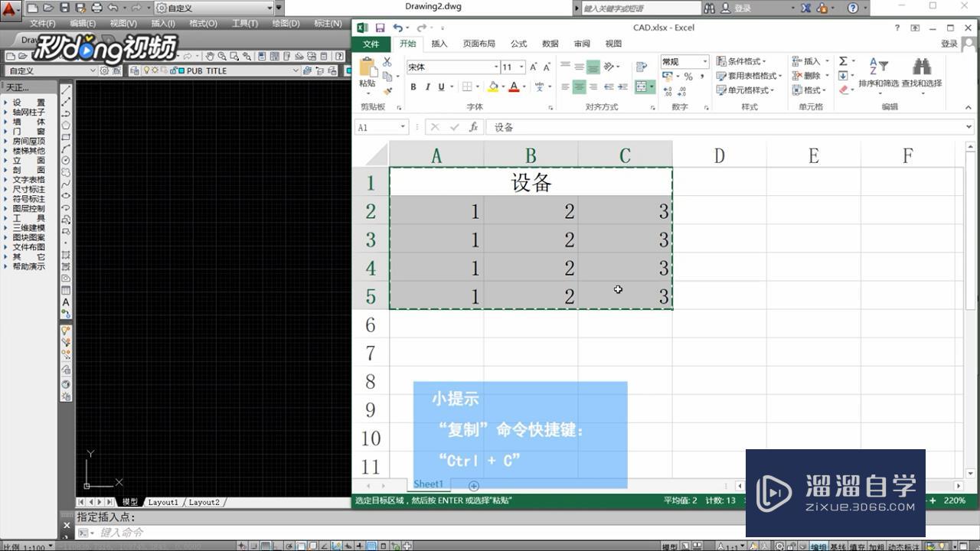Click the Excel paste clipboard icon
980x551 pixels.
(x=367, y=67)
